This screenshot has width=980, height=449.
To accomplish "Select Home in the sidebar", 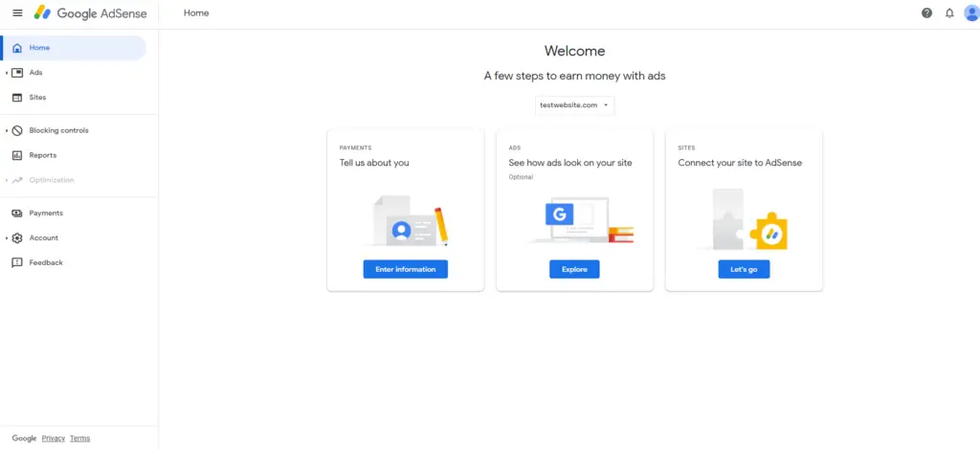I will tap(74, 48).
